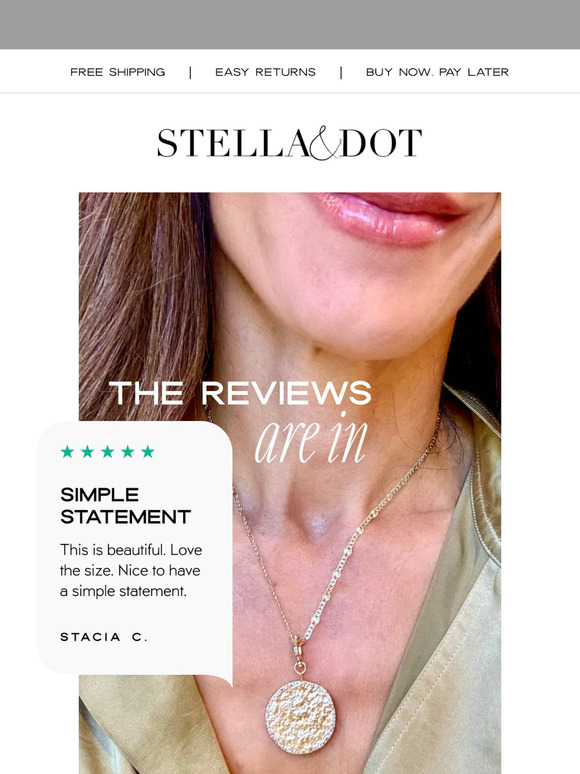Click the first green review star
580x774 pixels.
click(67, 451)
